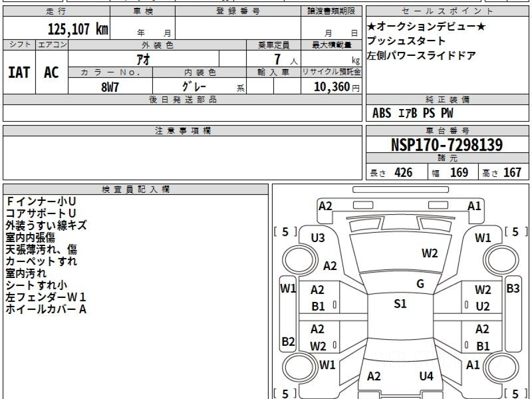Select the note シートすれ小
Image resolution: width=532 pixels, height=399 pixels.
point(36,286)
